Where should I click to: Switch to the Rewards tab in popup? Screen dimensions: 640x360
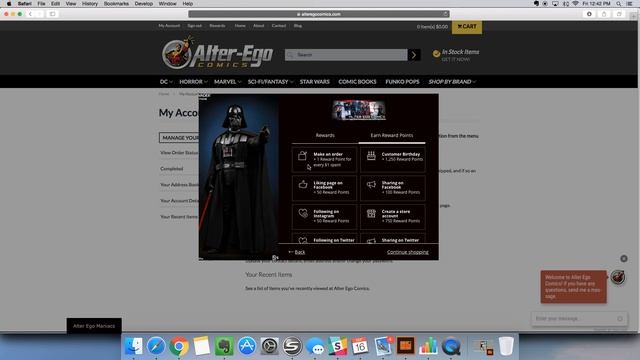coord(325,135)
